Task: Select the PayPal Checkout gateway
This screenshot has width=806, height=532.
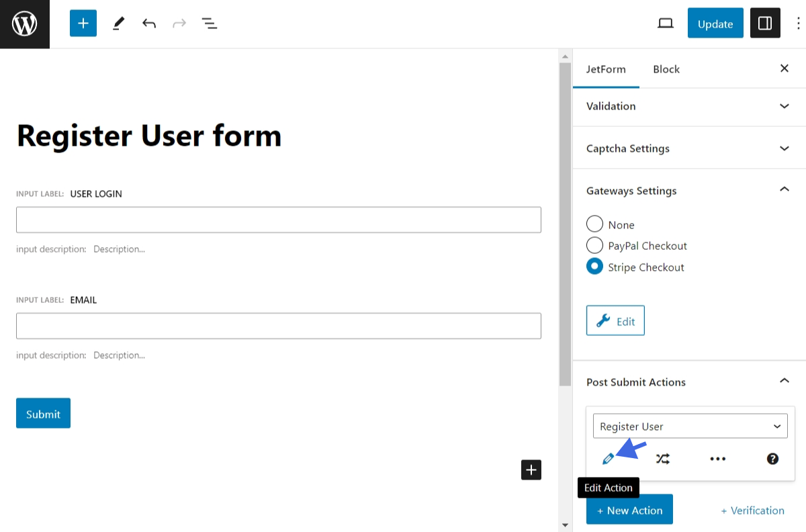Action: pyautogui.click(x=594, y=245)
